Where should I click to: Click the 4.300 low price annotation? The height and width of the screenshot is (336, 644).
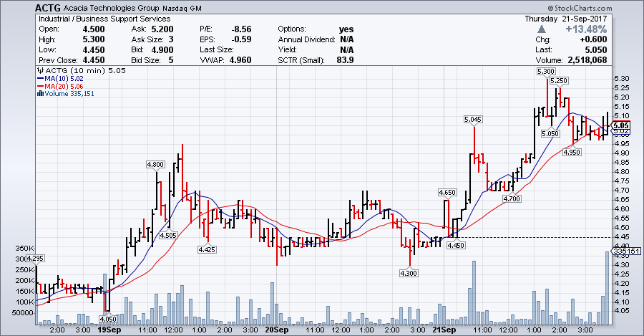pos(409,273)
